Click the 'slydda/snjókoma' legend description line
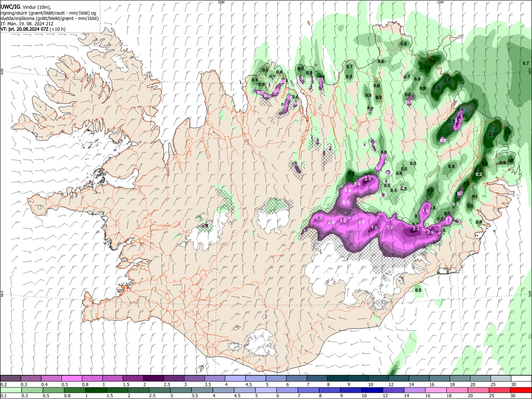Viewport: 532px width, 399px height. point(49,18)
